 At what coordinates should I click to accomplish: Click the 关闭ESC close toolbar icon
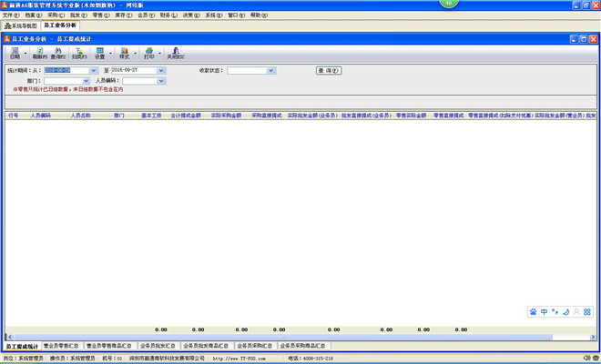click(x=176, y=54)
